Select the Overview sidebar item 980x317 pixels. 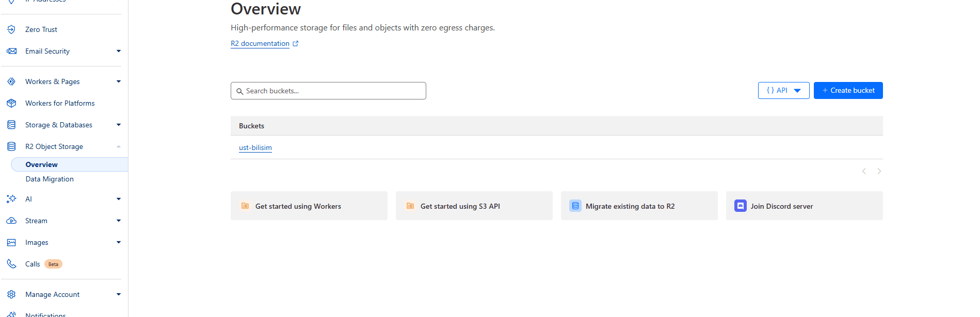42,164
